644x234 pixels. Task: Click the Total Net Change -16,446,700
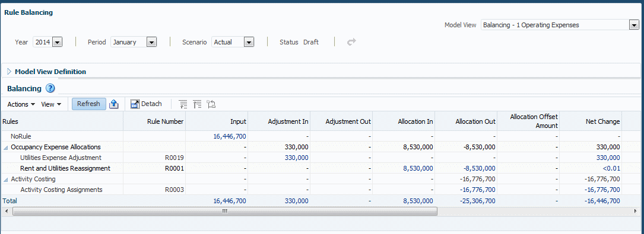pyautogui.click(x=602, y=201)
